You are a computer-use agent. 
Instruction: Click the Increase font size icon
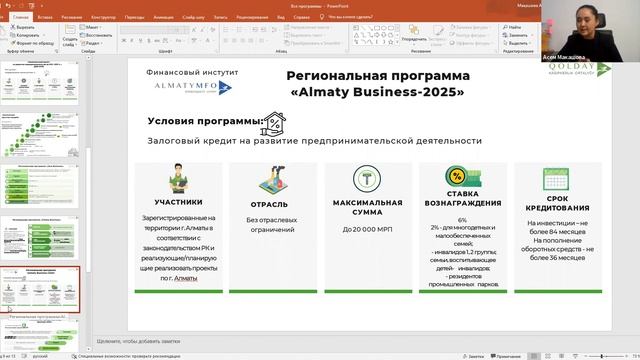tap(194, 29)
